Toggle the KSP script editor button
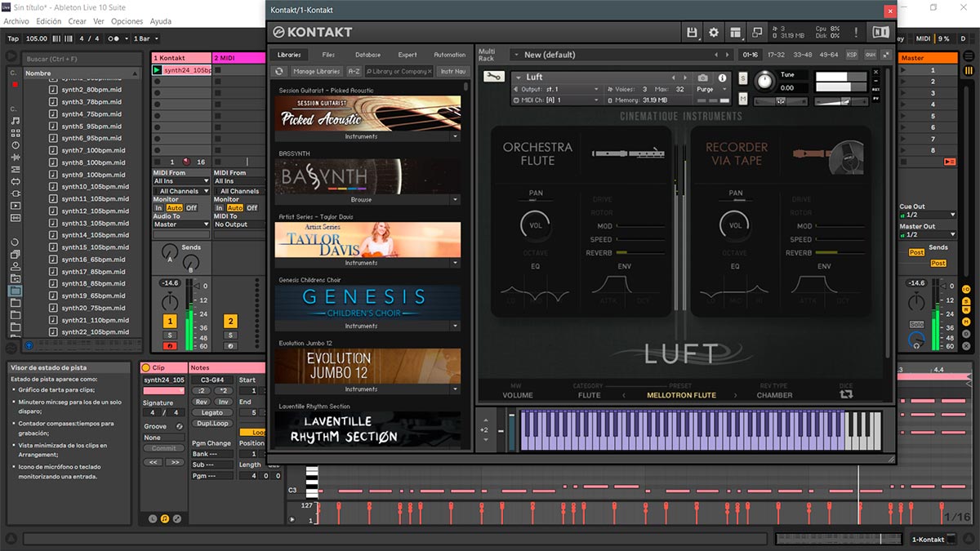The width and height of the screenshot is (980, 551). (x=852, y=55)
